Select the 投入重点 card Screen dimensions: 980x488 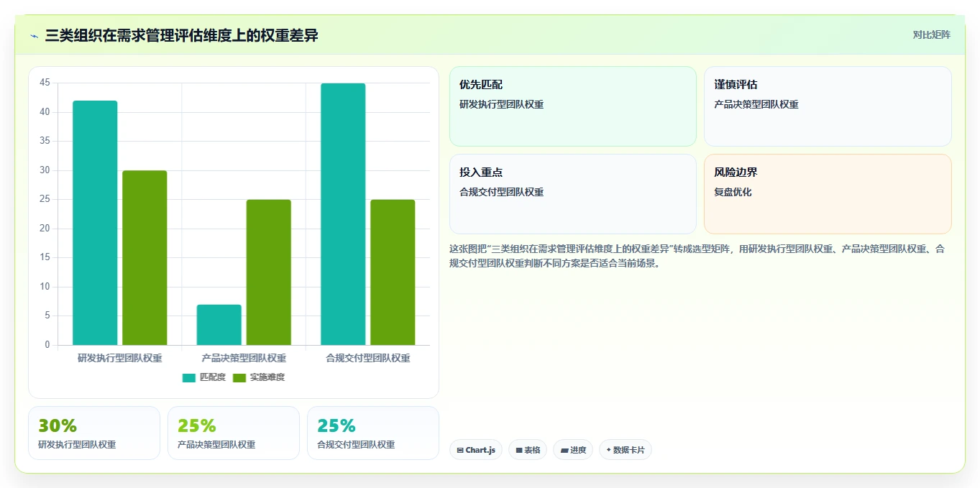[x=573, y=194]
